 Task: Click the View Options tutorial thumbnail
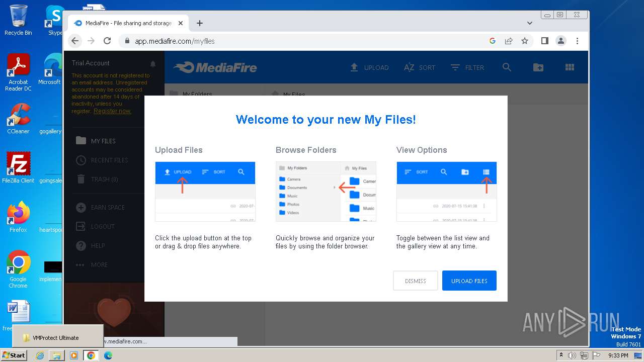[x=447, y=192]
